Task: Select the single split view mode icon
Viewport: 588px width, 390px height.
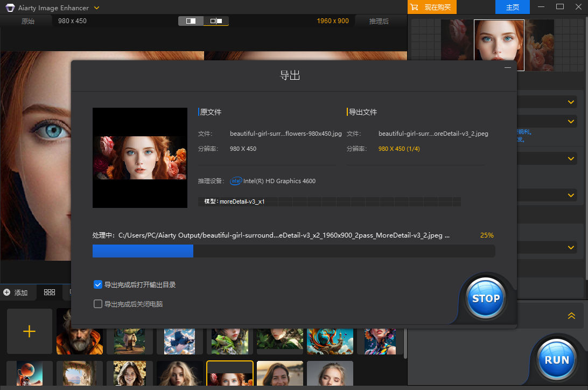Action: pos(191,21)
